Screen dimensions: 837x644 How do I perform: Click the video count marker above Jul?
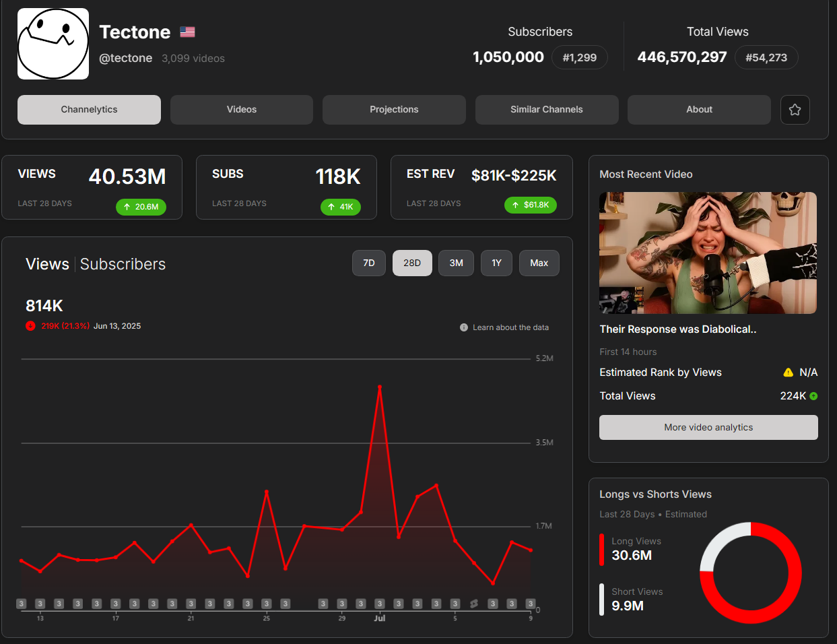(380, 604)
